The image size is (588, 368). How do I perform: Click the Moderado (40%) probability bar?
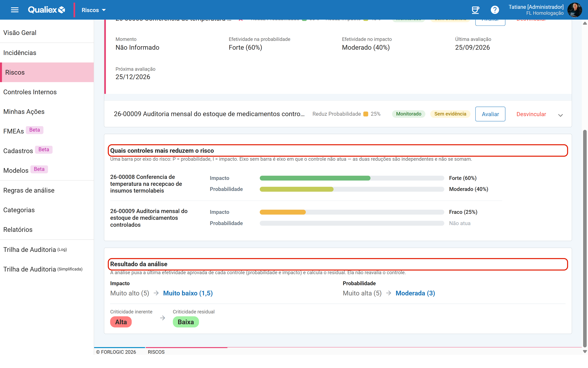pos(296,189)
